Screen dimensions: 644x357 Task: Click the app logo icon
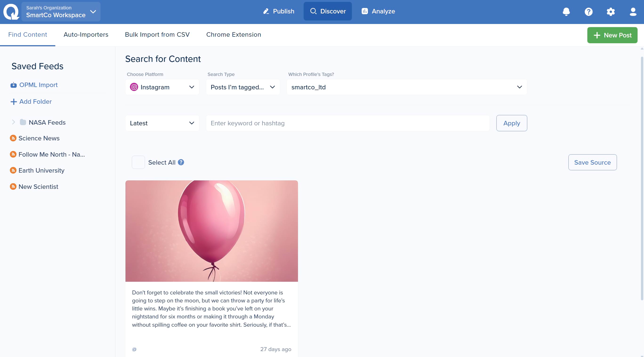point(11,12)
